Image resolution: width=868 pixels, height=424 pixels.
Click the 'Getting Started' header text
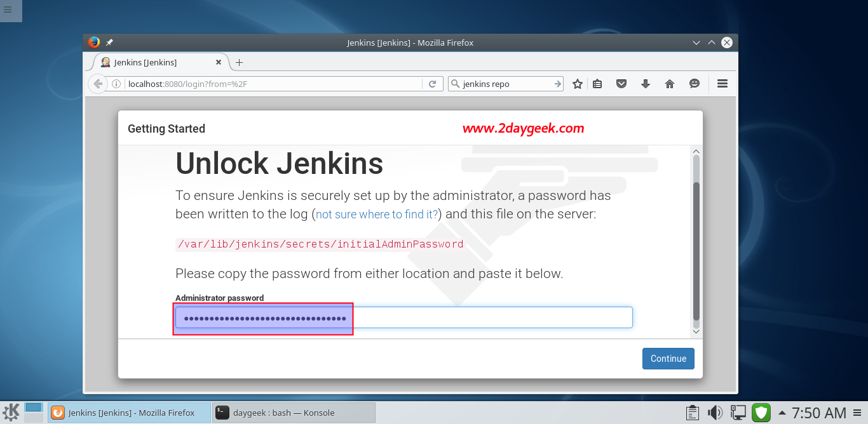click(166, 129)
